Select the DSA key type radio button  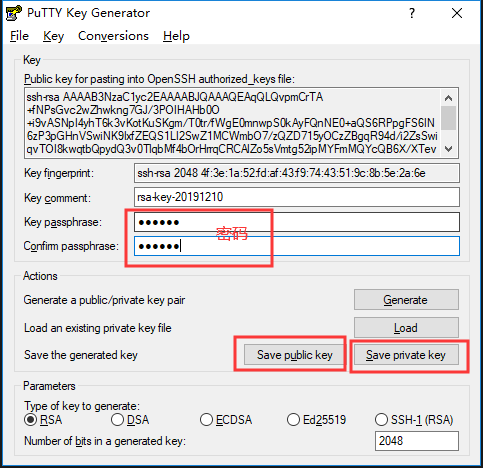click(x=117, y=420)
